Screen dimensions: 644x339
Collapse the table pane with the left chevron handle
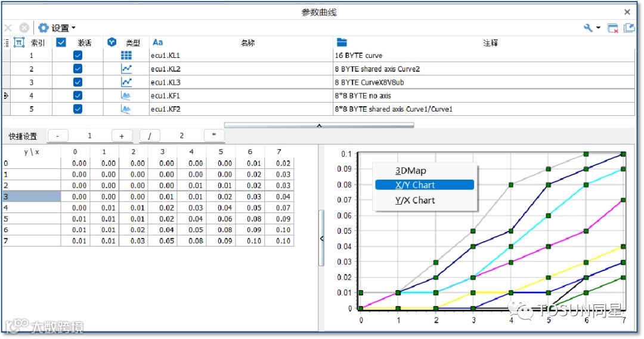click(321, 238)
